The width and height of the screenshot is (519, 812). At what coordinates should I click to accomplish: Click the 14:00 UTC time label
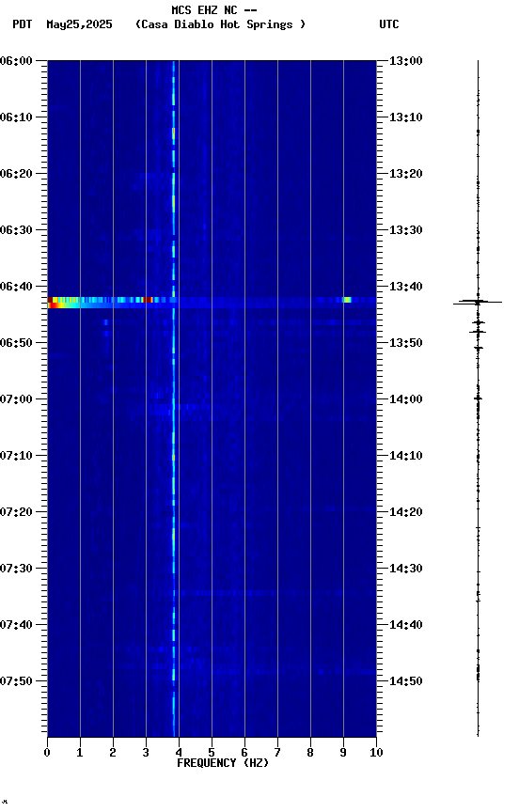click(x=406, y=399)
